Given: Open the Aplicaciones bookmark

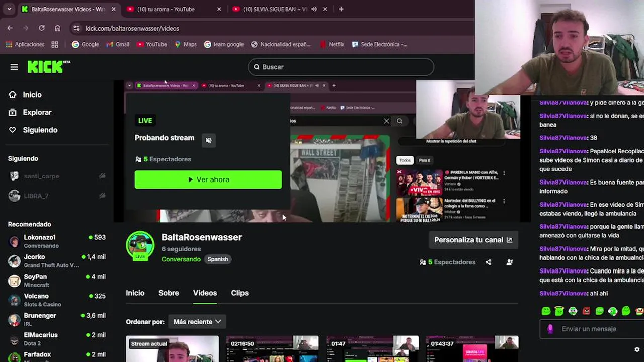Looking at the screenshot, I should point(25,44).
